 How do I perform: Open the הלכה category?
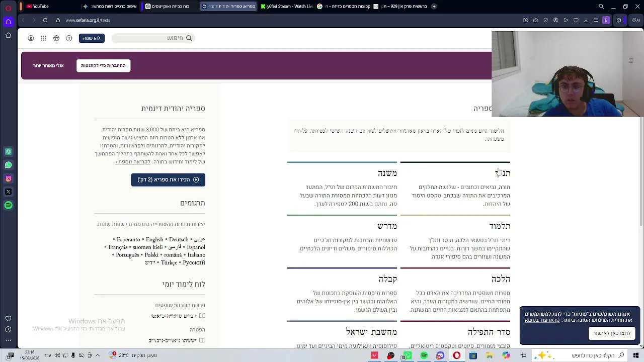[x=501, y=279]
